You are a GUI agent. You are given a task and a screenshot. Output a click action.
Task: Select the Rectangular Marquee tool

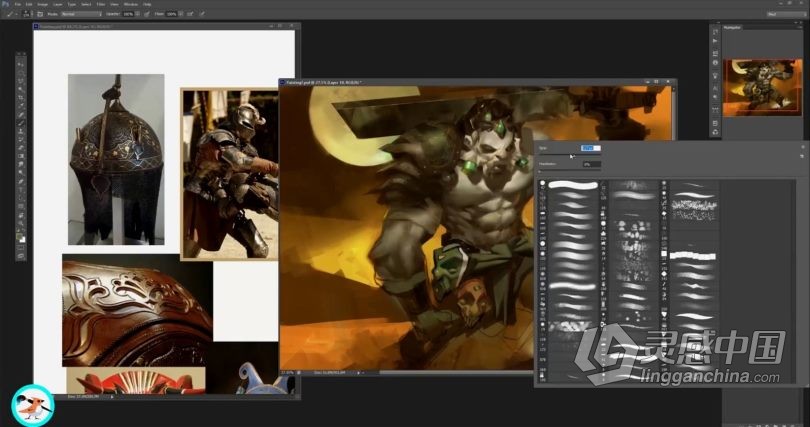tap(21, 73)
